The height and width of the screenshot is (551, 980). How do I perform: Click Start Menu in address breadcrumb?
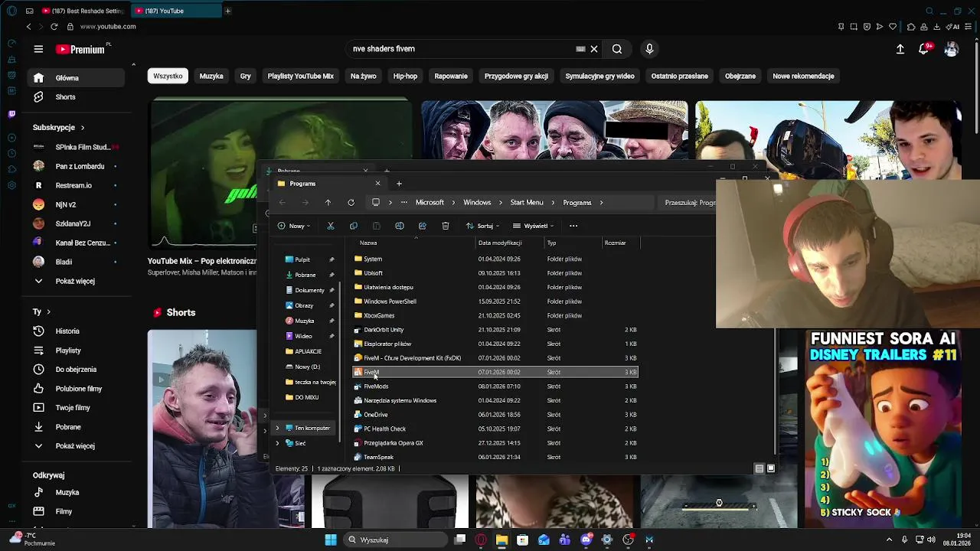[527, 203]
